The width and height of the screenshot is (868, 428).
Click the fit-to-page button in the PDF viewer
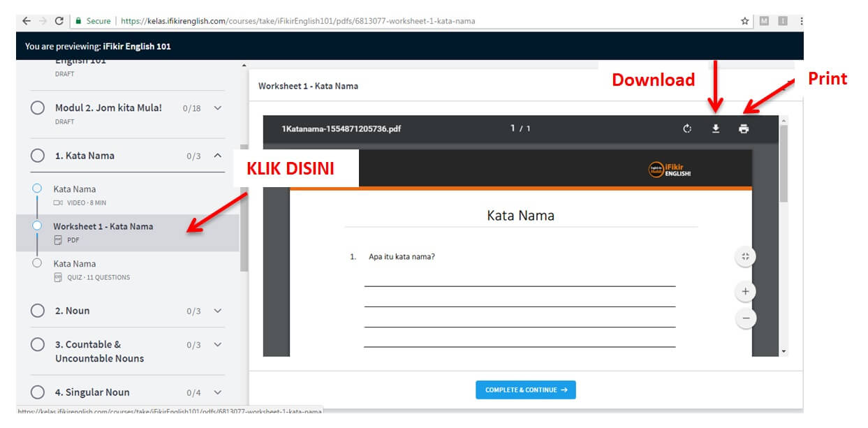pos(745,257)
